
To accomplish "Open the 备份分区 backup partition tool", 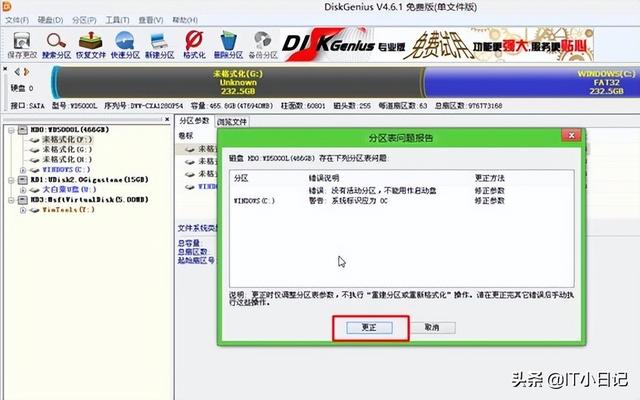I will [x=263, y=45].
